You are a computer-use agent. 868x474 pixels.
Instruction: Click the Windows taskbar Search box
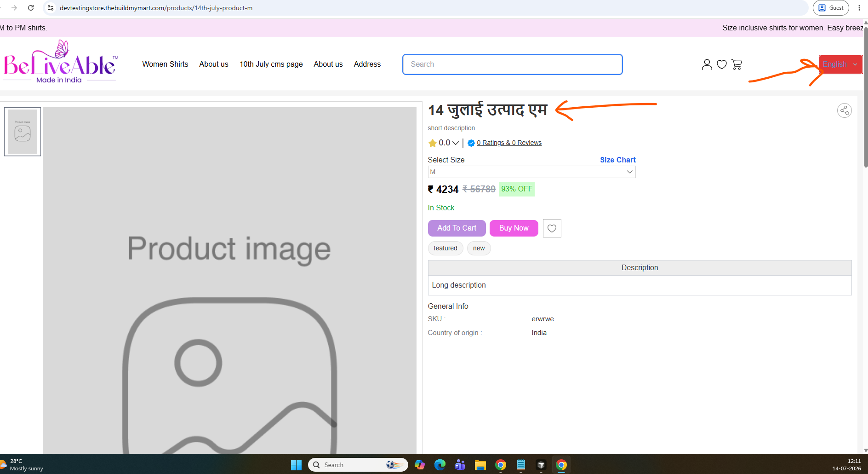[358, 465]
